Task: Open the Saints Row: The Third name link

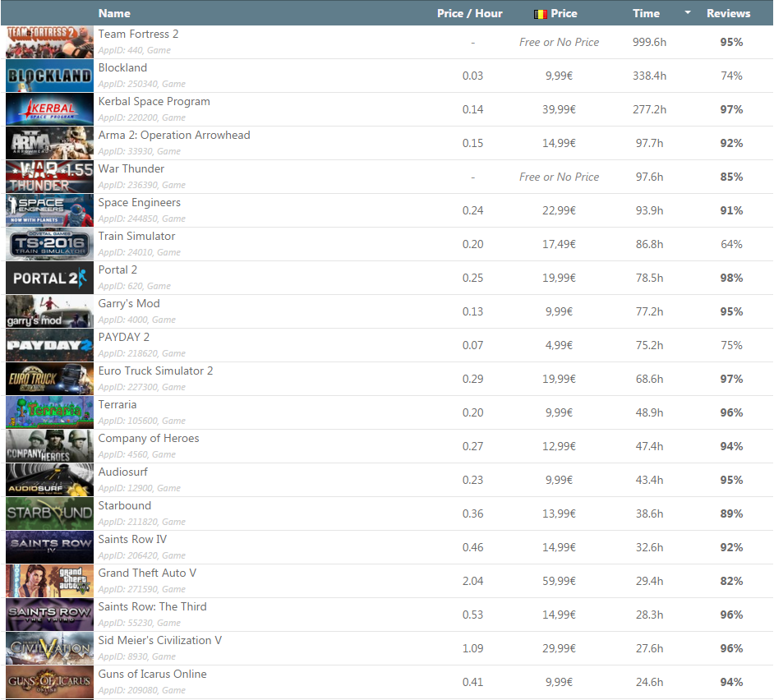Action: click(x=153, y=606)
